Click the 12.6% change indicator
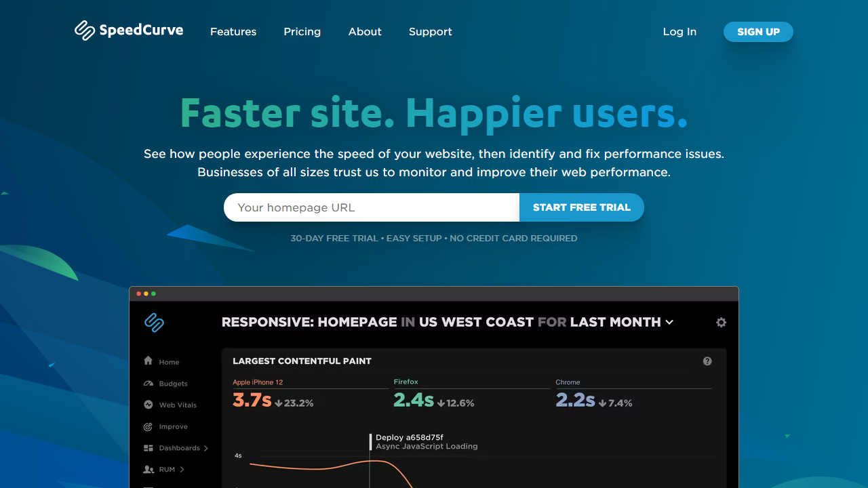The width and height of the screenshot is (868, 488). [456, 403]
